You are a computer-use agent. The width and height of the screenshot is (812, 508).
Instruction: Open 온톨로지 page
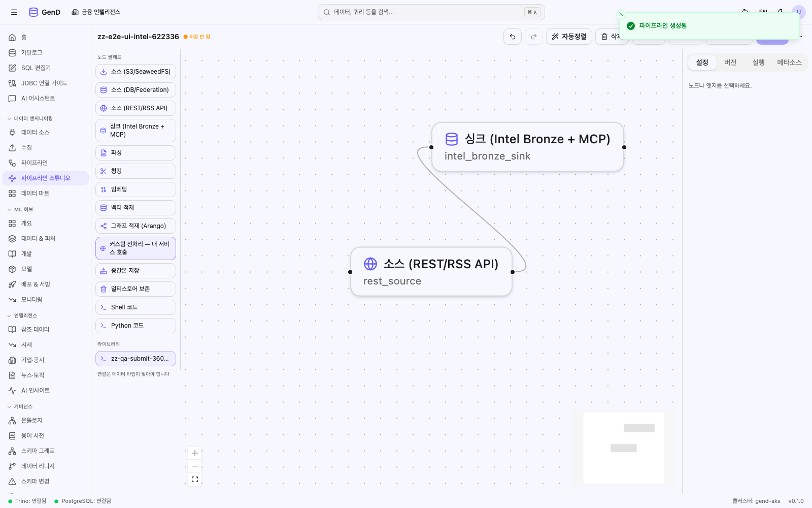click(46, 421)
